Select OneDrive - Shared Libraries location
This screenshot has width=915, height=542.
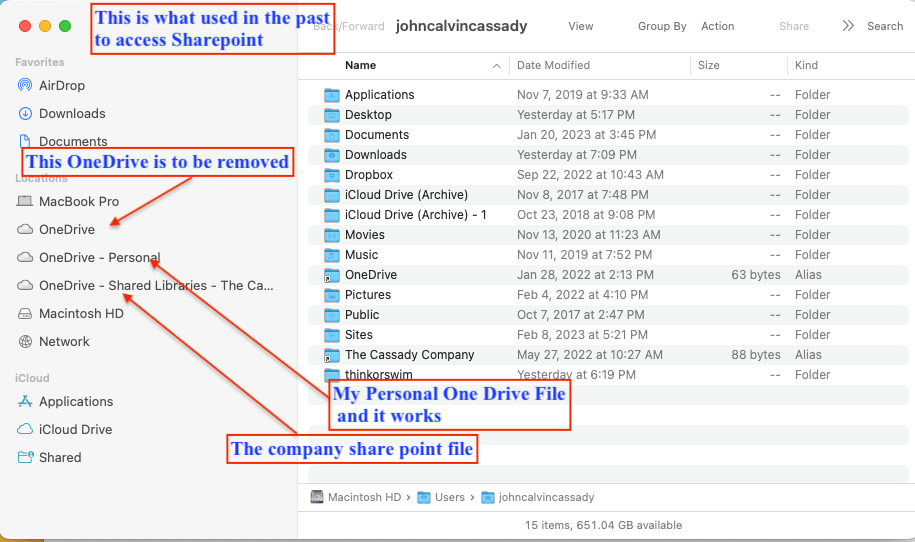(156, 285)
